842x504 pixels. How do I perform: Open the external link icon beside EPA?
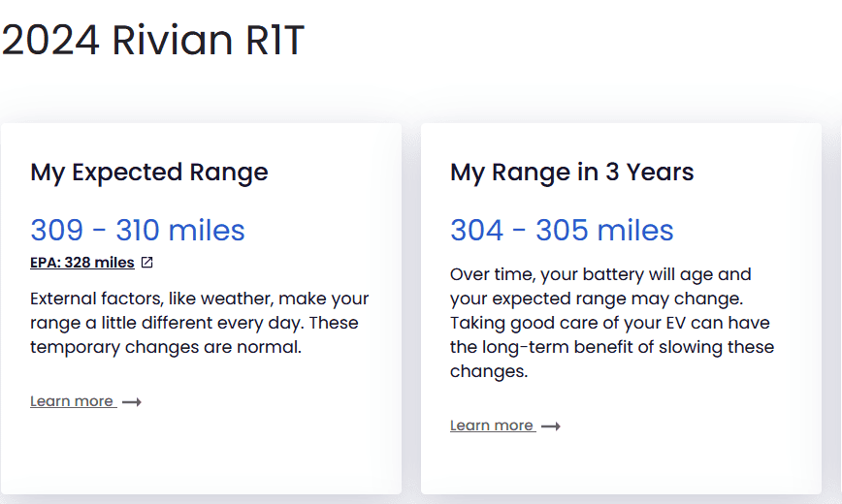pos(146,263)
